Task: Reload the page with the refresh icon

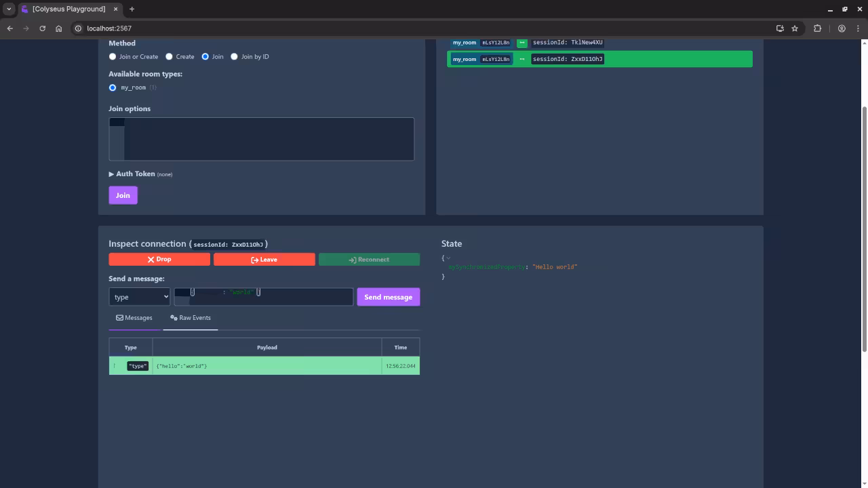Action: tap(42, 28)
